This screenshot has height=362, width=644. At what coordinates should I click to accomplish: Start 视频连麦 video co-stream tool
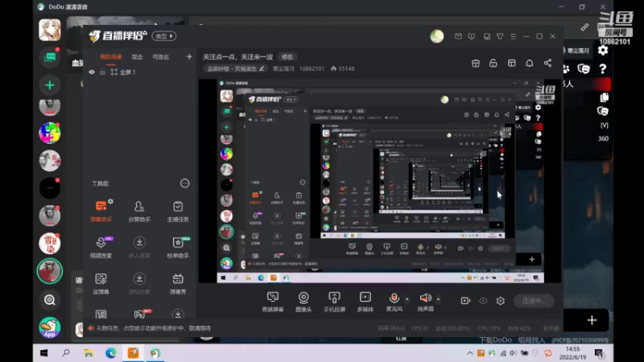click(x=101, y=247)
